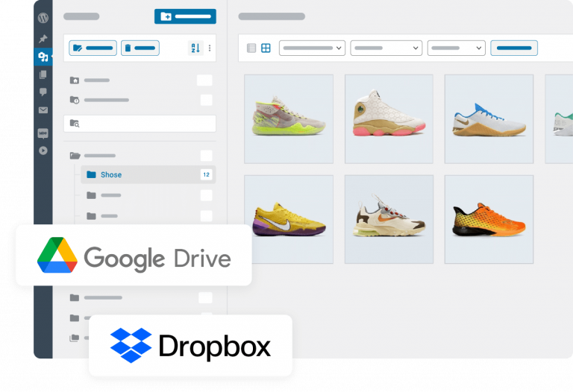Switch to list view
The width and height of the screenshot is (573, 392).
point(251,48)
